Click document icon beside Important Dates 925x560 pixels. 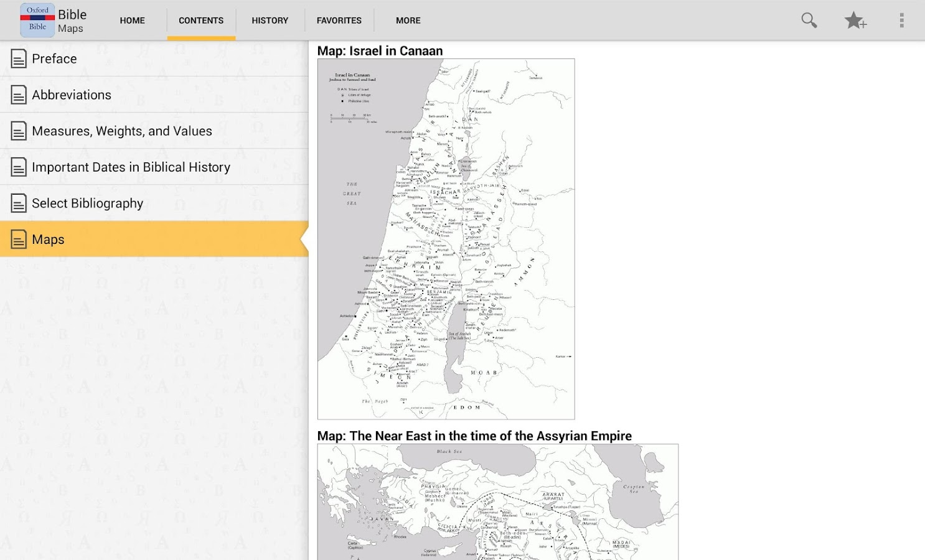19,167
